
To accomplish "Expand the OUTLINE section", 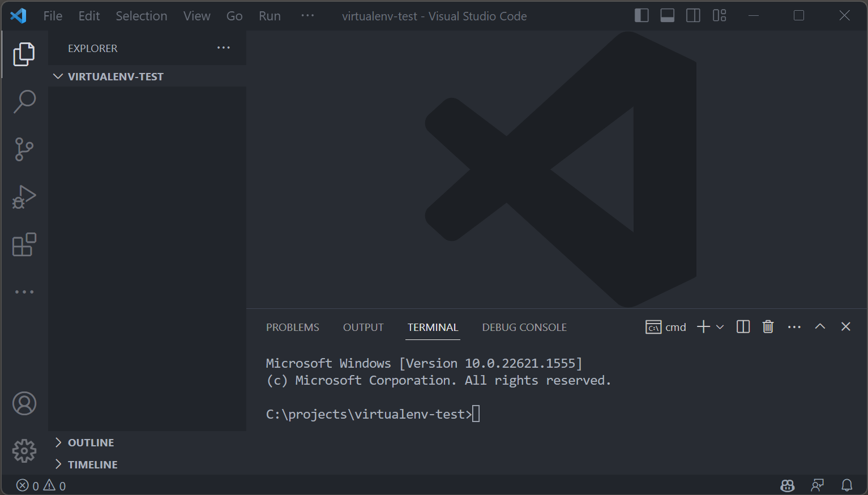I will (x=91, y=442).
